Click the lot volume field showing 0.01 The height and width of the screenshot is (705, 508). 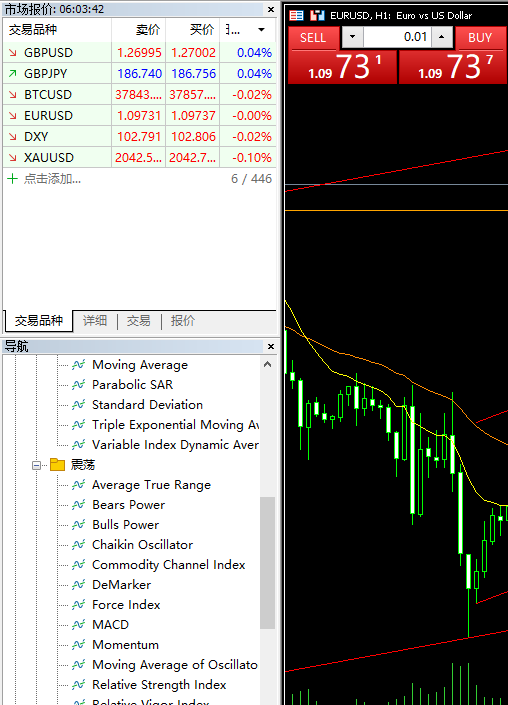(x=397, y=37)
